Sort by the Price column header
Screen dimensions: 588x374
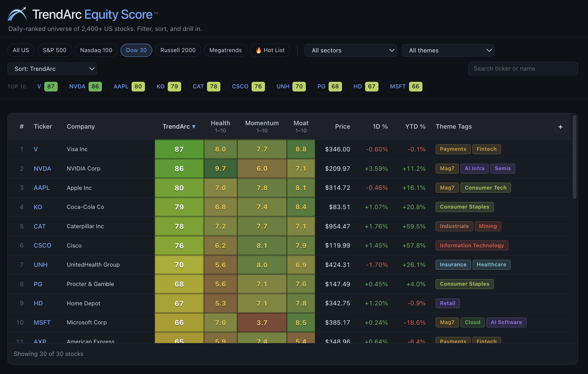342,126
